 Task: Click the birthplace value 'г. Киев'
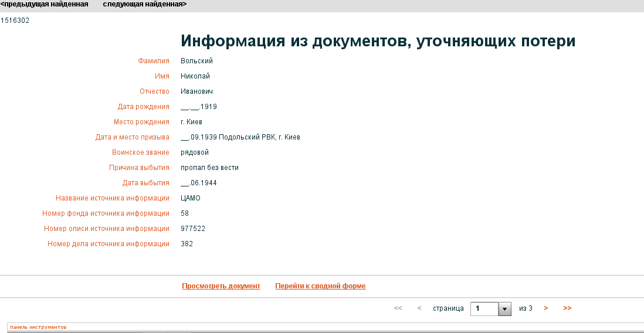pyautogui.click(x=191, y=122)
